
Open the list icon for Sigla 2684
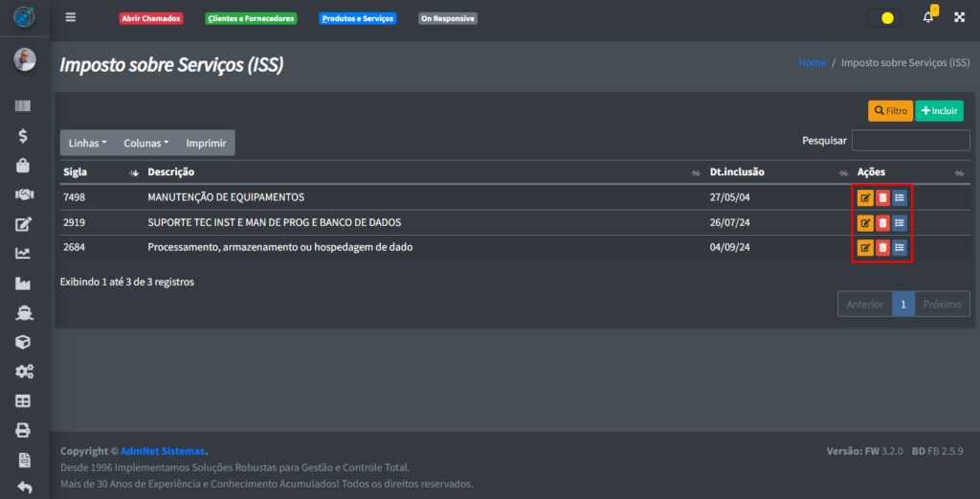point(900,248)
